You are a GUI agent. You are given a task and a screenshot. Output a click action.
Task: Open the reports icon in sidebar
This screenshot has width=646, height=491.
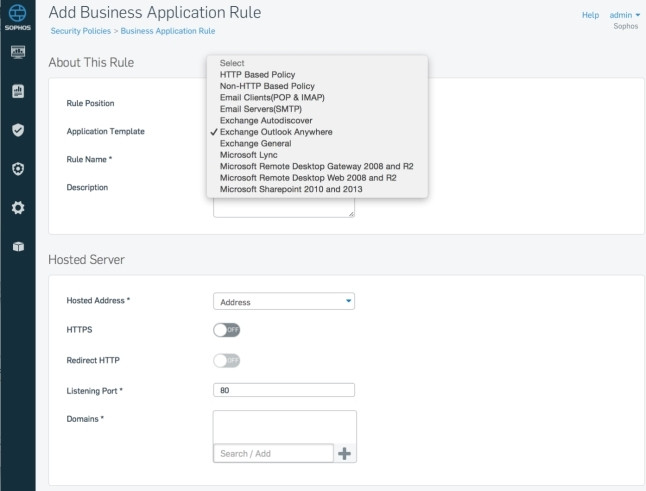pos(17,92)
